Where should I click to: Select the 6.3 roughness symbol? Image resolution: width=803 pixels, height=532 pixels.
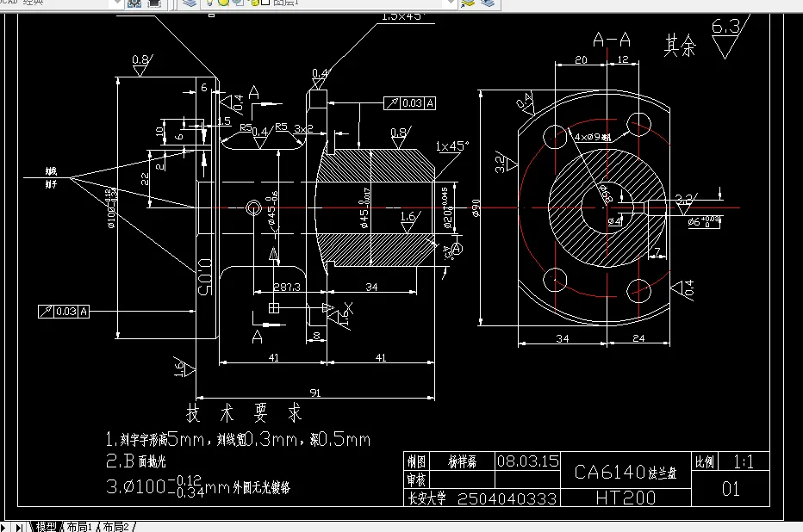pos(730,37)
